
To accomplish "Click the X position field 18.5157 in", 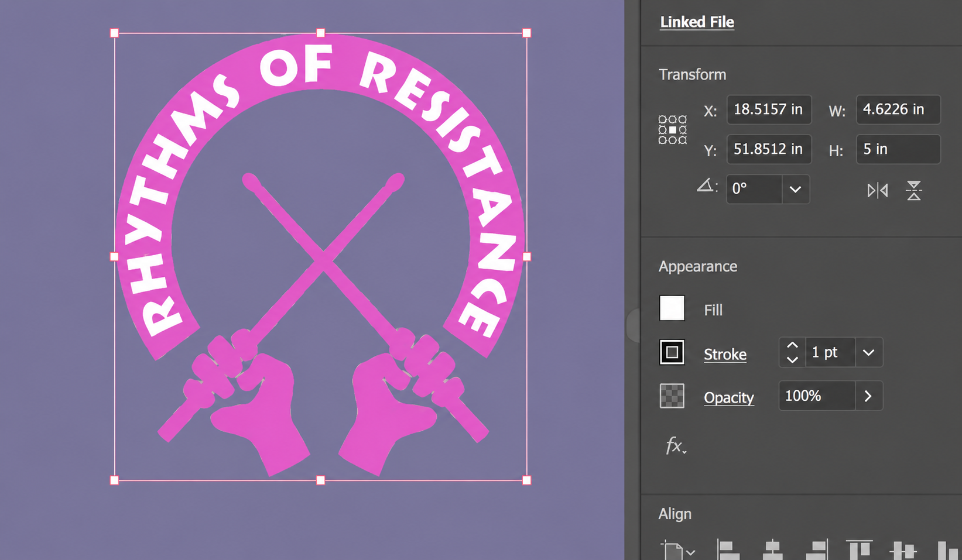I will 769,109.
